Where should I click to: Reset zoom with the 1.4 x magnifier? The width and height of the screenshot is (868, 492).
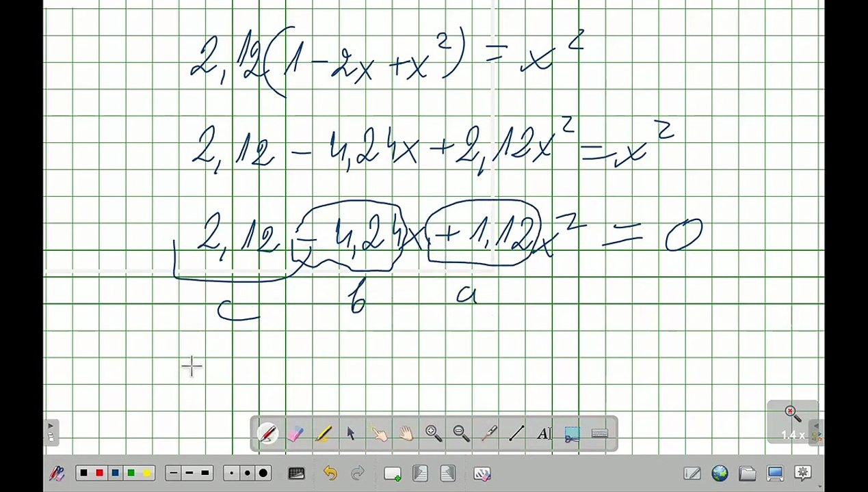(793, 422)
